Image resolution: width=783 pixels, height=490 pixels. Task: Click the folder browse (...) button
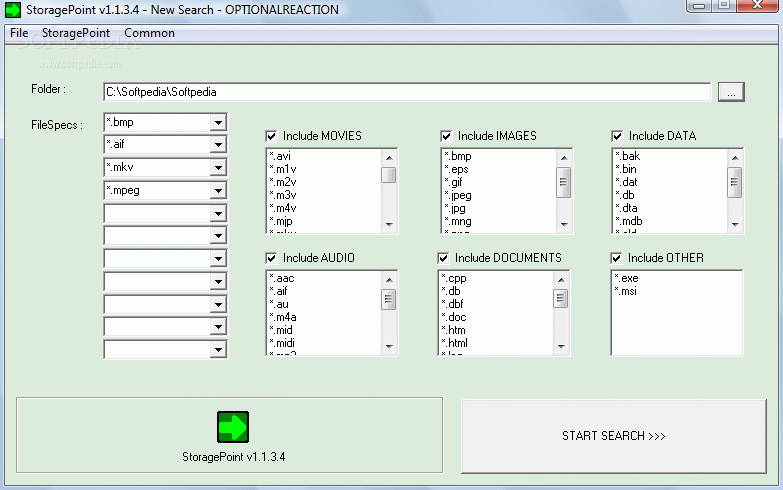(x=731, y=92)
